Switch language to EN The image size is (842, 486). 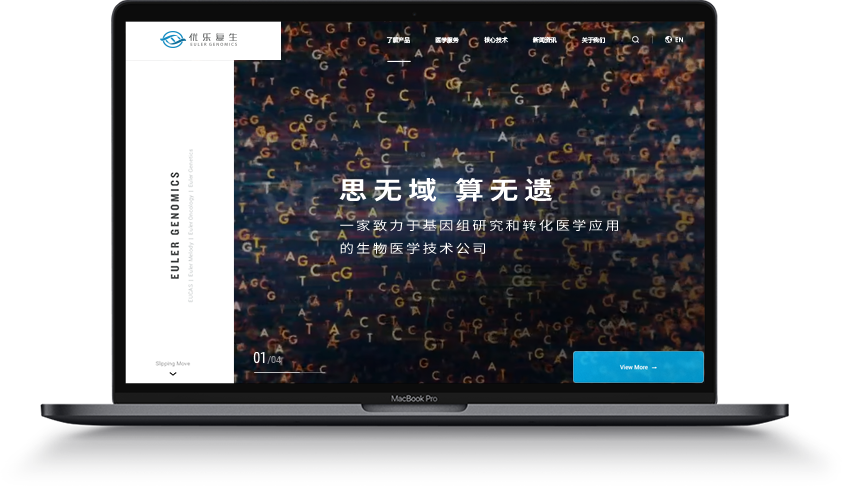point(679,40)
